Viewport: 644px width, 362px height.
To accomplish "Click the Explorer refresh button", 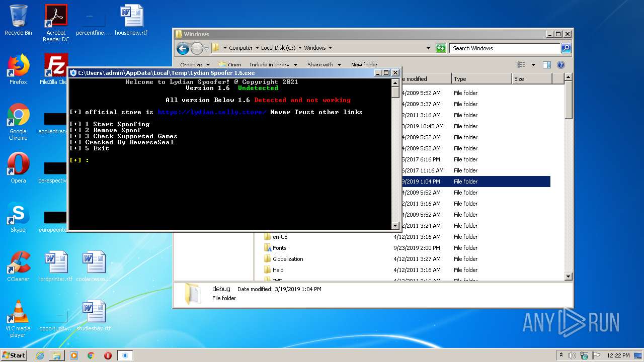I will click(441, 48).
